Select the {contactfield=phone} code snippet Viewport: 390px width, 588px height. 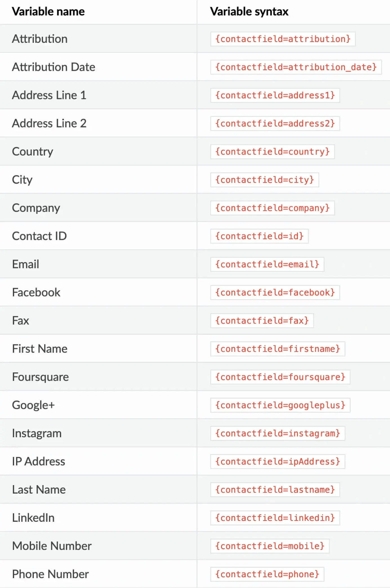(267, 574)
